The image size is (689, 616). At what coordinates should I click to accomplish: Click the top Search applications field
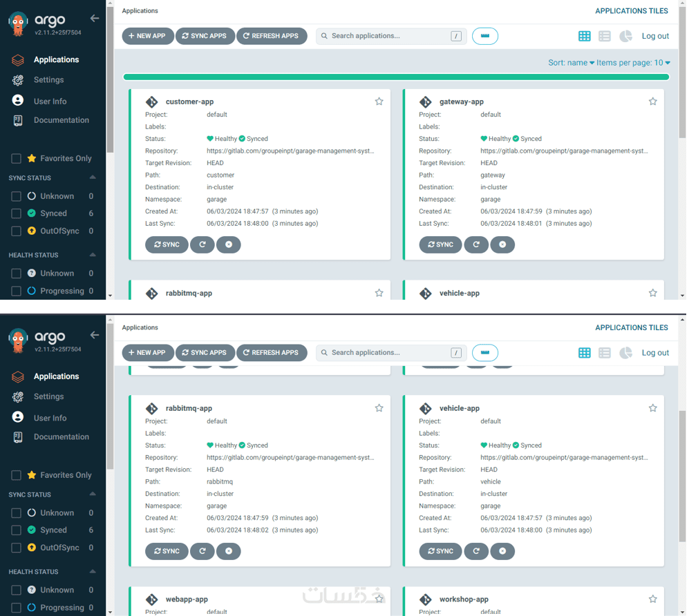[x=390, y=36]
